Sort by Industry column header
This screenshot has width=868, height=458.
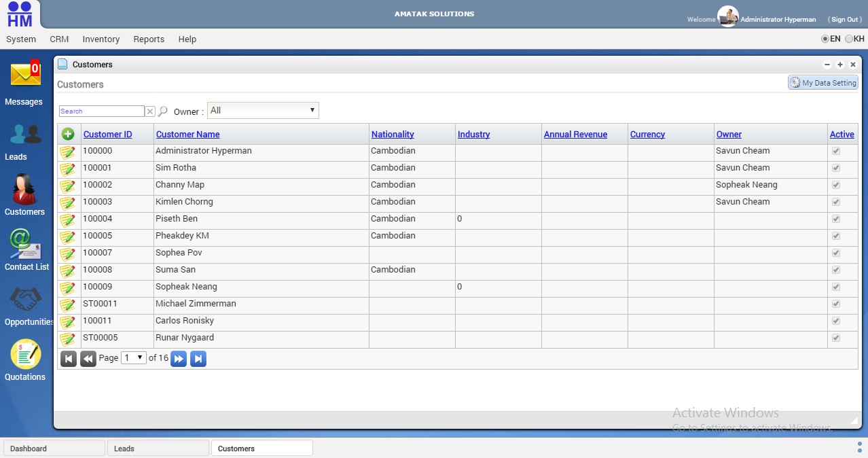[x=474, y=135]
